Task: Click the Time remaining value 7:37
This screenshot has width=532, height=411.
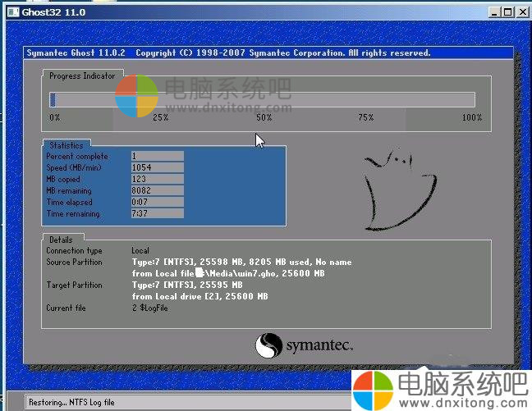Action: point(158,213)
